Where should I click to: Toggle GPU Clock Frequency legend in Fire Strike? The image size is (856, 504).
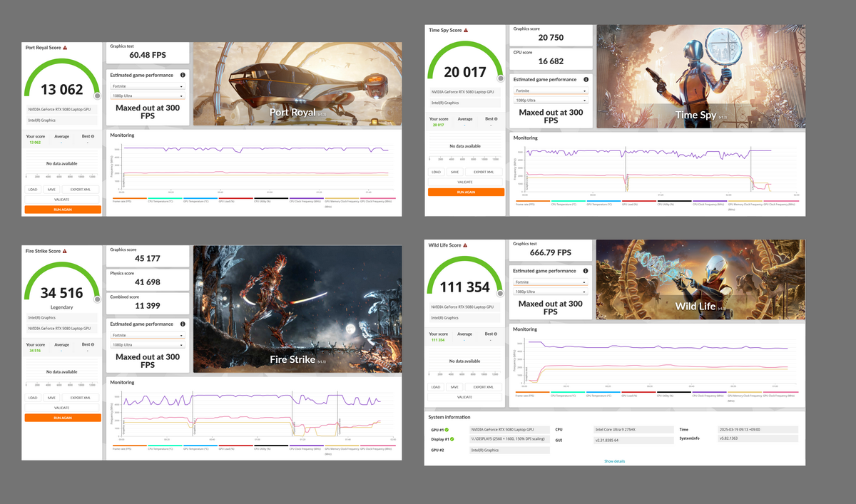click(x=378, y=448)
